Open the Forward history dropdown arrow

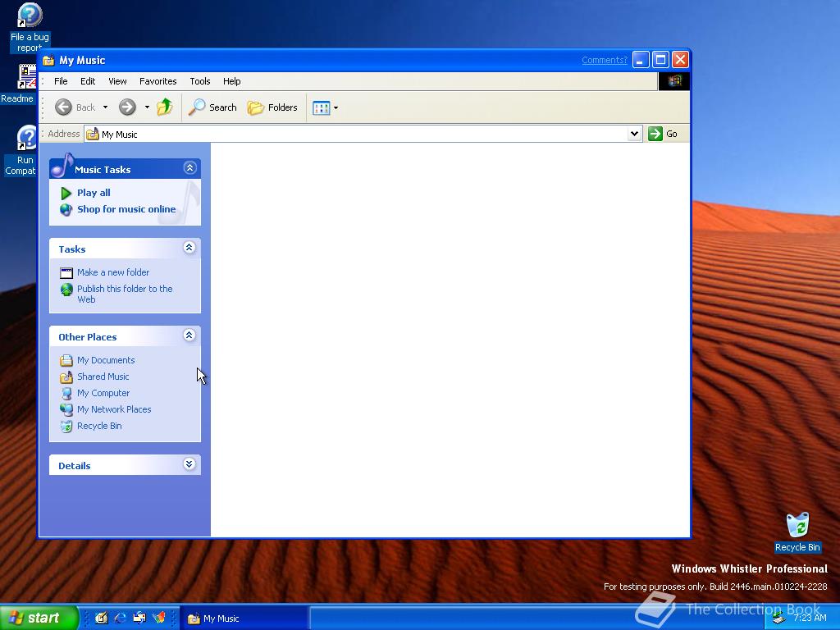pyautogui.click(x=148, y=107)
